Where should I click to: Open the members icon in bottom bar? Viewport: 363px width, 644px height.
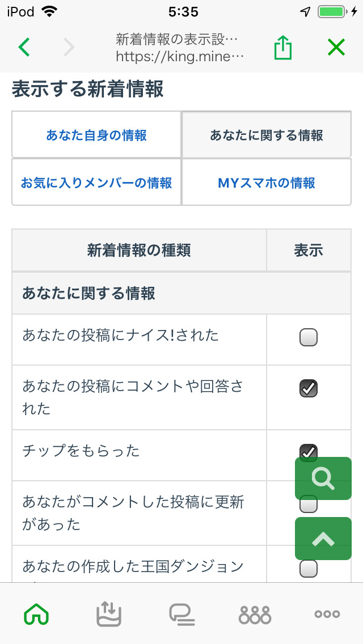255,614
